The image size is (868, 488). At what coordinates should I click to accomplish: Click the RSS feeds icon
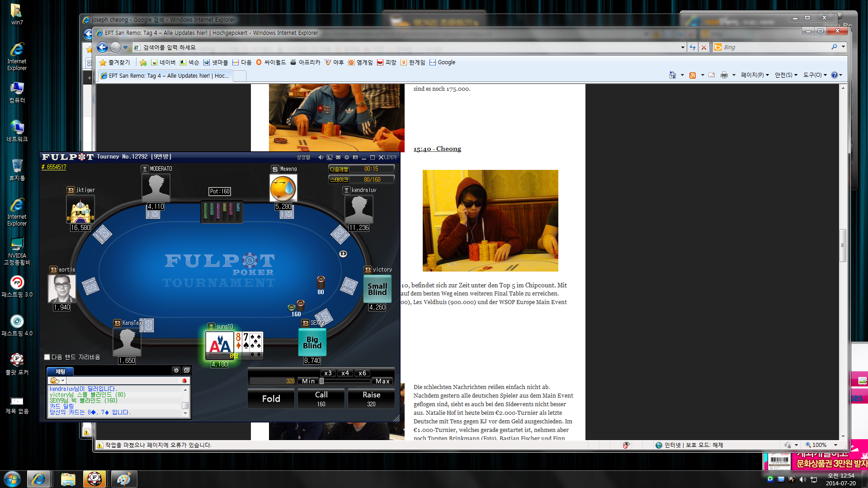pyautogui.click(x=693, y=75)
